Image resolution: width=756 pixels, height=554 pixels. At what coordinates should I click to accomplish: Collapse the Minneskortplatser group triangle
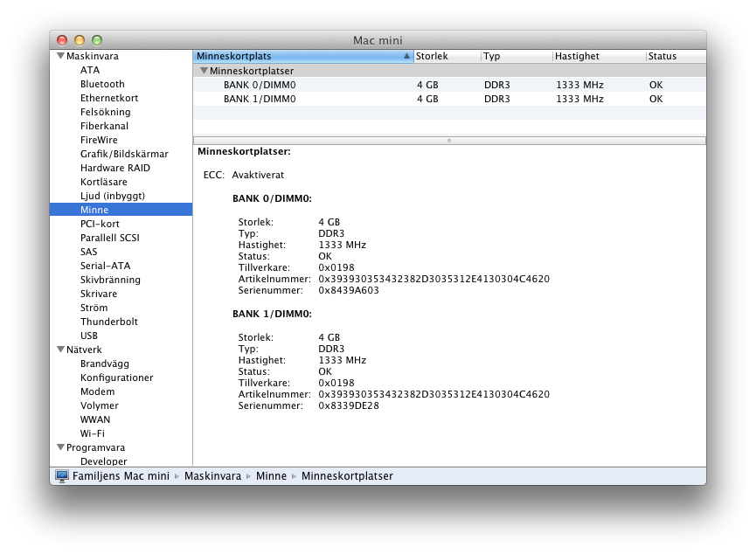204,71
